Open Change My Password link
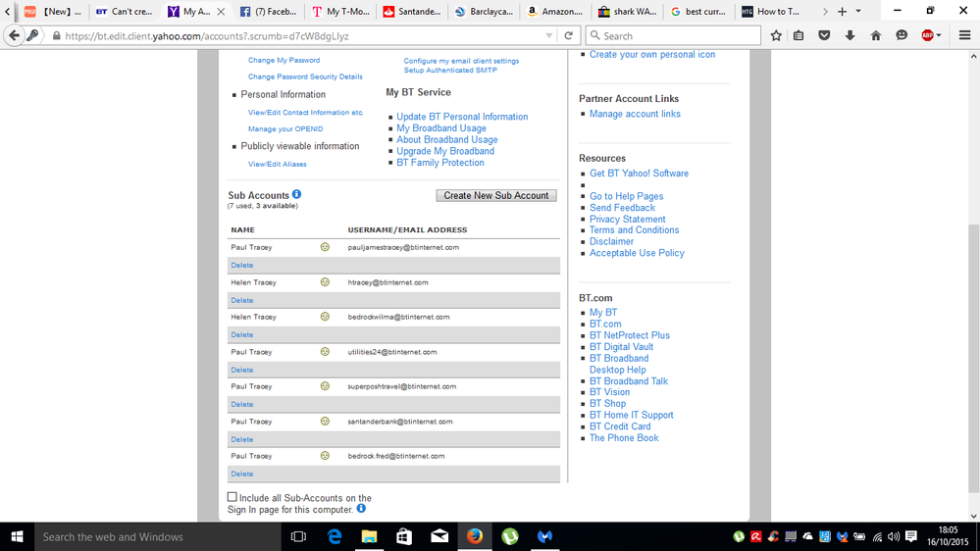The height and width of the screenshot is (551, 980). (284, 60)
